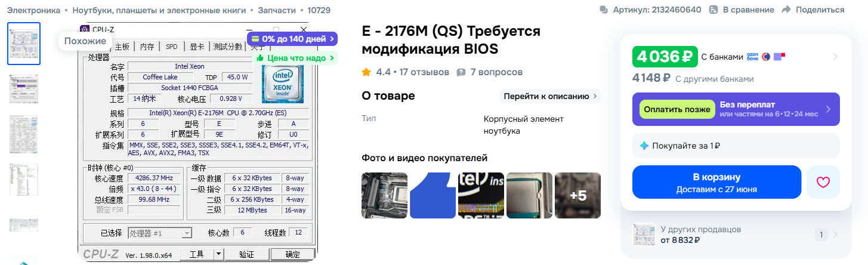
Task: Open the main CPU-Z product image
Action: click(x=198, y=143)
